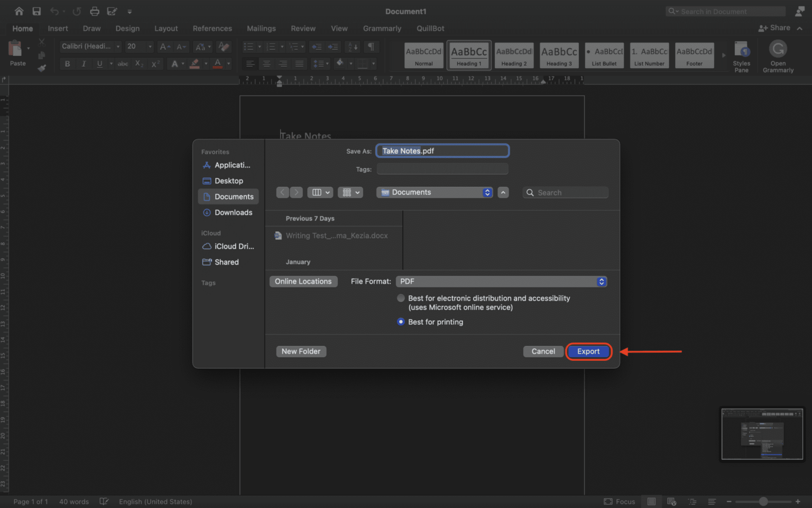Select Best for printing option
The image size is (812, 508).
pos(401,322)
